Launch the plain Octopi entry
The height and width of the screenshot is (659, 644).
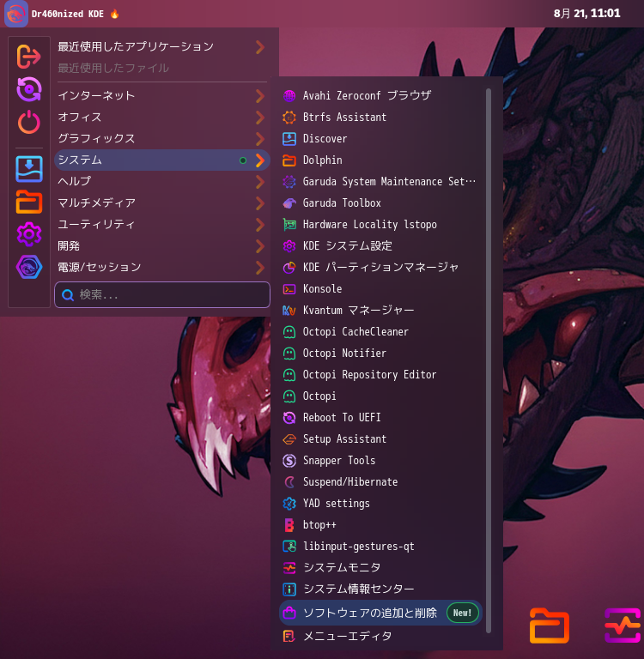pyautogui.click(x=380, y=396)
